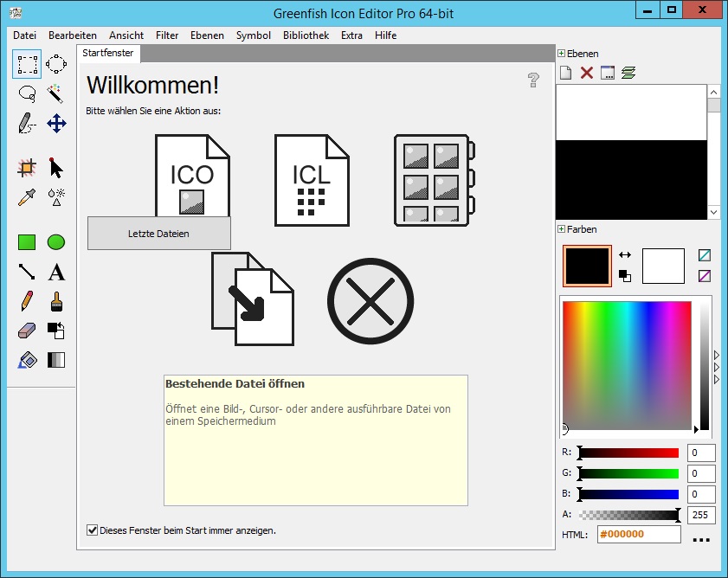Click the layer list scroll-down arrow
Image resolution: width=728 pixels, height=578 pixels.
[713, 212]
